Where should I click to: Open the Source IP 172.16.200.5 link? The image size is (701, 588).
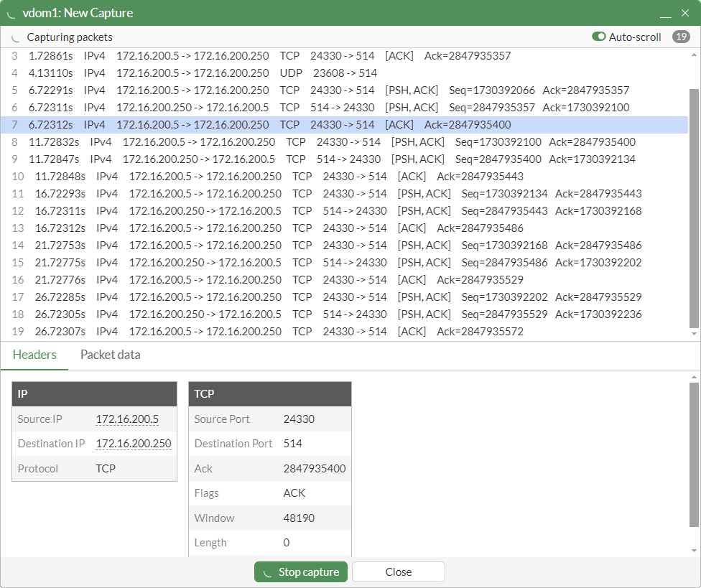(127, 419)
